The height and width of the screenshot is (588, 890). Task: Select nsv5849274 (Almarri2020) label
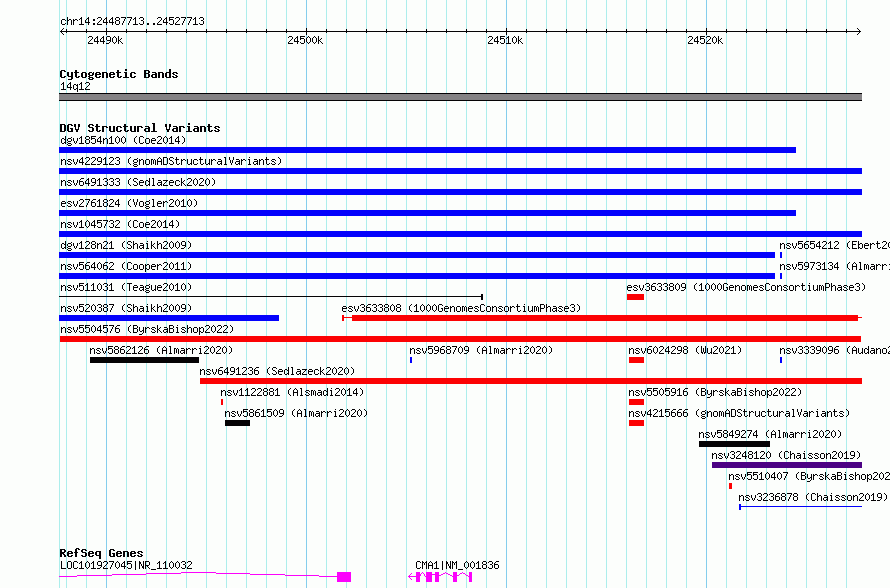tap(770, 434)
